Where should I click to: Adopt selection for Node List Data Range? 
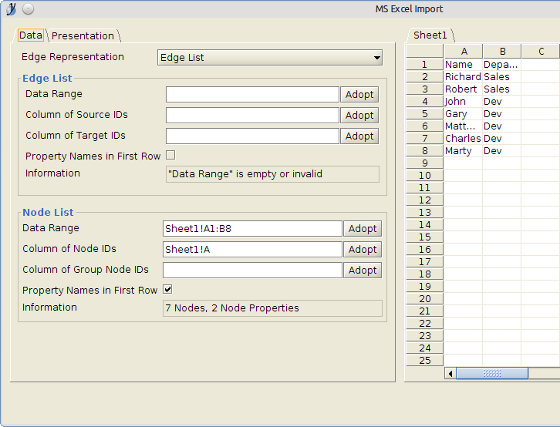362,228
